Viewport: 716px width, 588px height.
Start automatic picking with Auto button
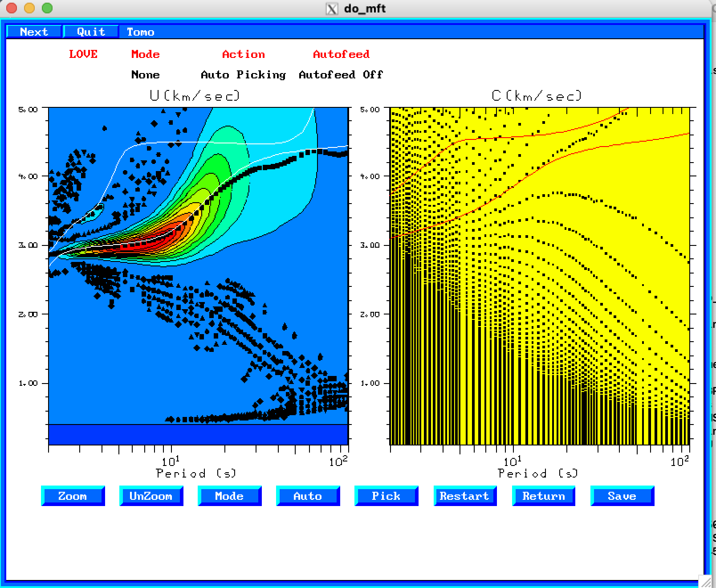308,496
